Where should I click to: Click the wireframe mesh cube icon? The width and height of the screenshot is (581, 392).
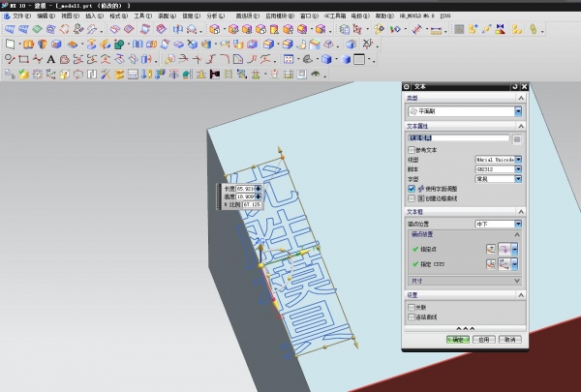tap(345, 29)
